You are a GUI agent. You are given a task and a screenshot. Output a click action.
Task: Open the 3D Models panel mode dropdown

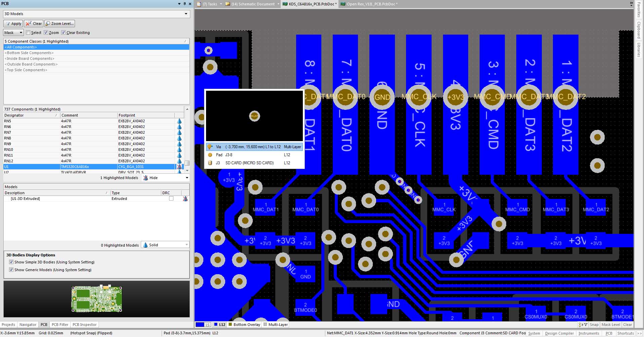click(186, 14)
